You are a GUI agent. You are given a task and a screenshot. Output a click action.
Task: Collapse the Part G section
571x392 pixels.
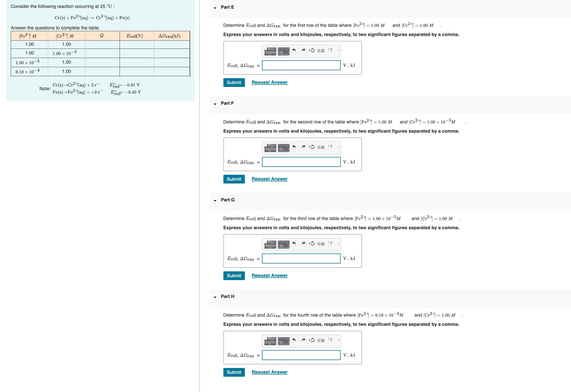point(215,200)
